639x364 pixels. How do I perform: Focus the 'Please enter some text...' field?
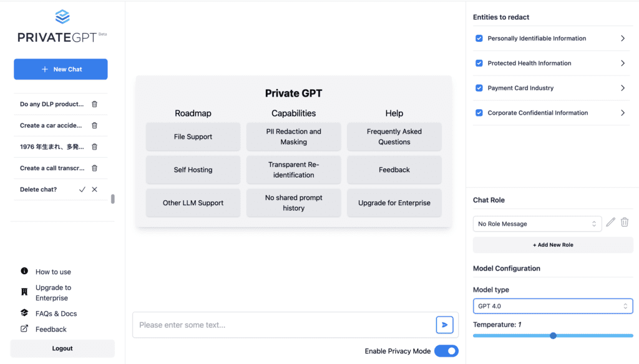pyautogui.click(x=284, y=325)
